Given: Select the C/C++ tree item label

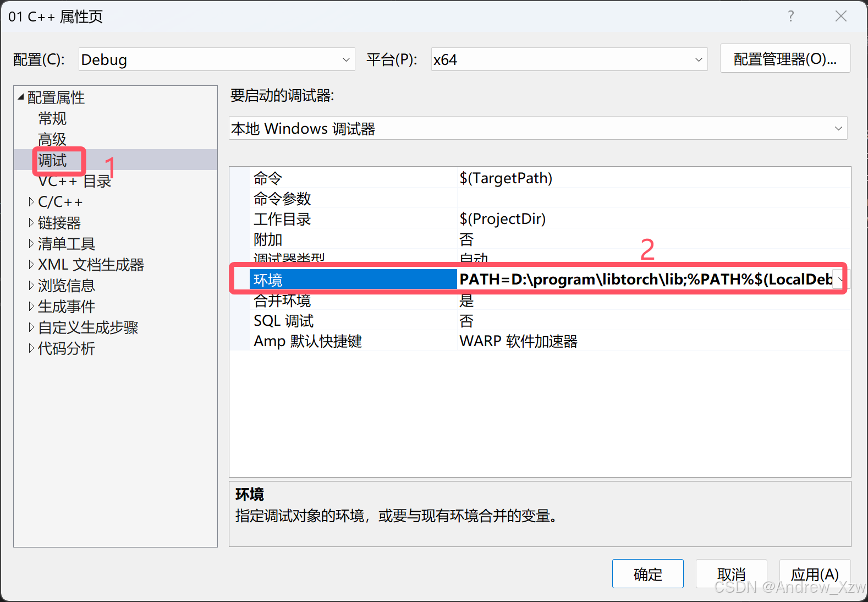Looking at the screenshot, I should 60,202.
